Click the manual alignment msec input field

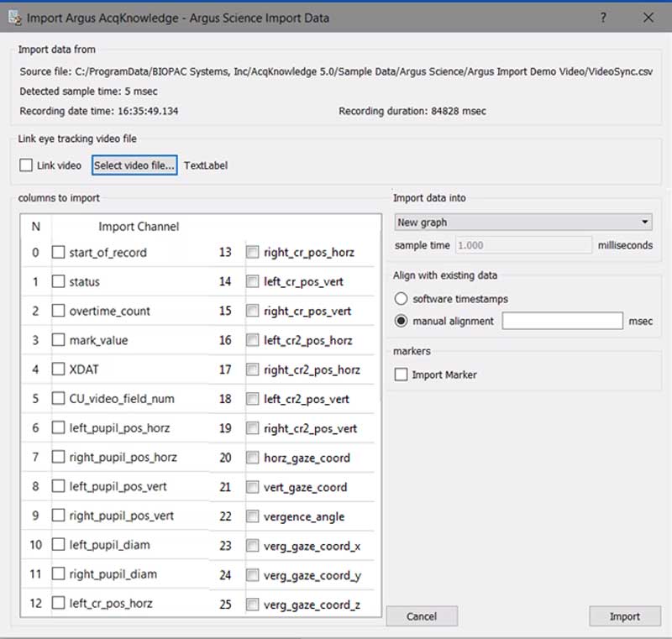click(562, 321)
